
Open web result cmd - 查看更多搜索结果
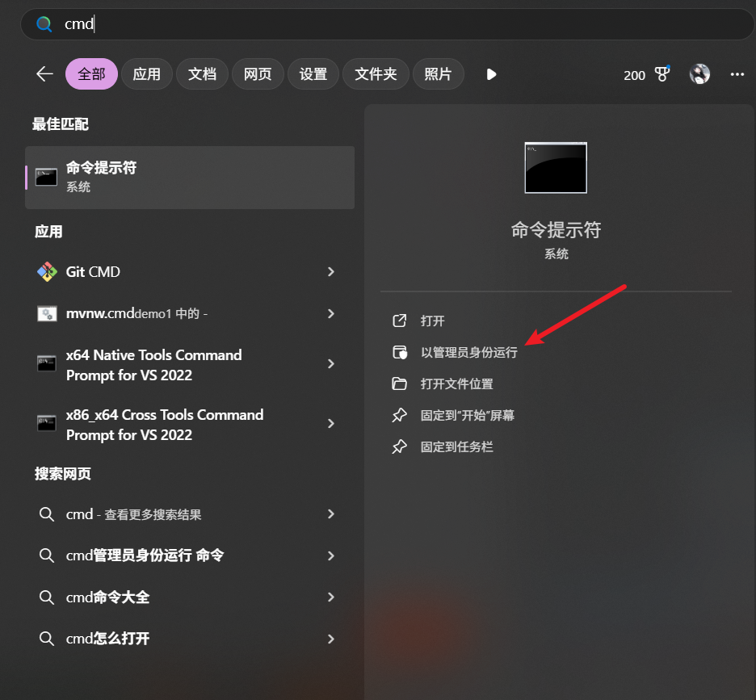point(190,514)
